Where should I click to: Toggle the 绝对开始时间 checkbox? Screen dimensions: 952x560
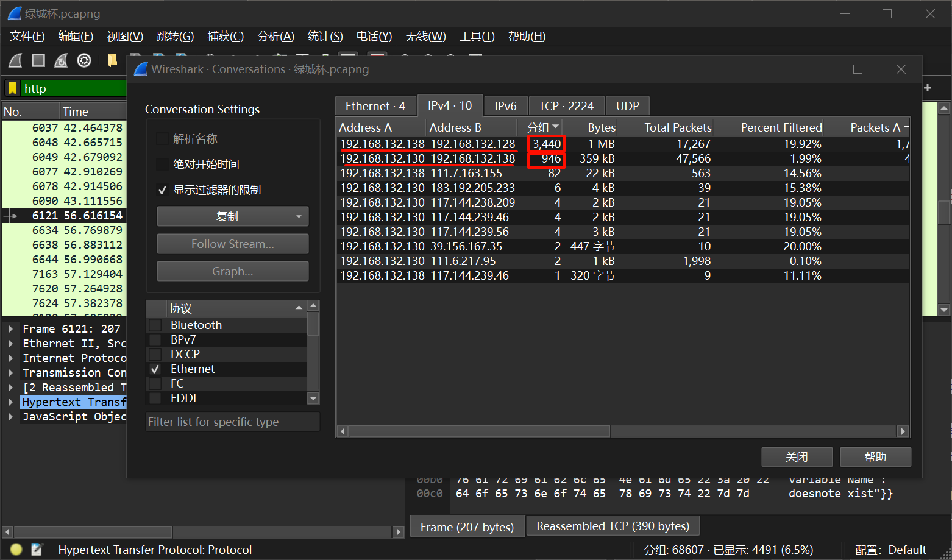163,165
